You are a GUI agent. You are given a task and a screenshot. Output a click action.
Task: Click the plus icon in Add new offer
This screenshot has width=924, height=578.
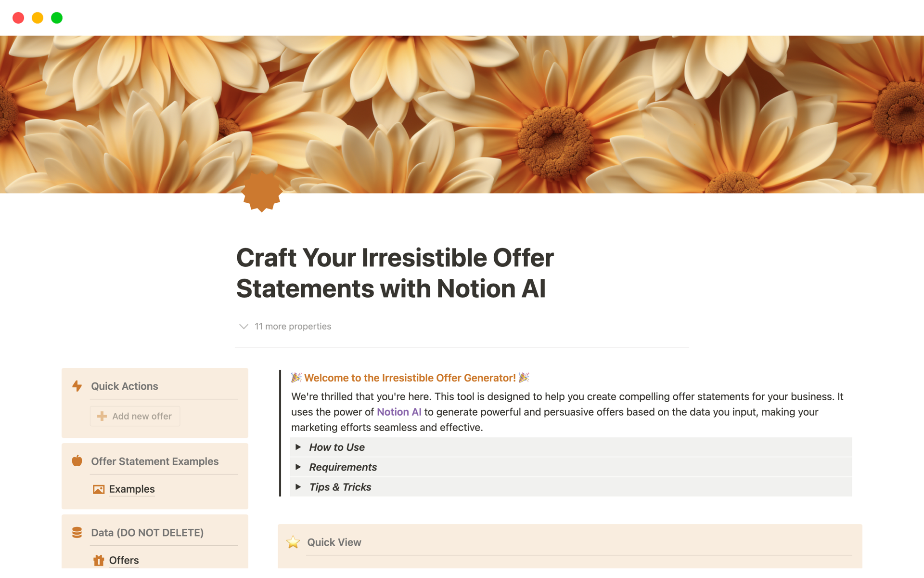click(102, 416)
